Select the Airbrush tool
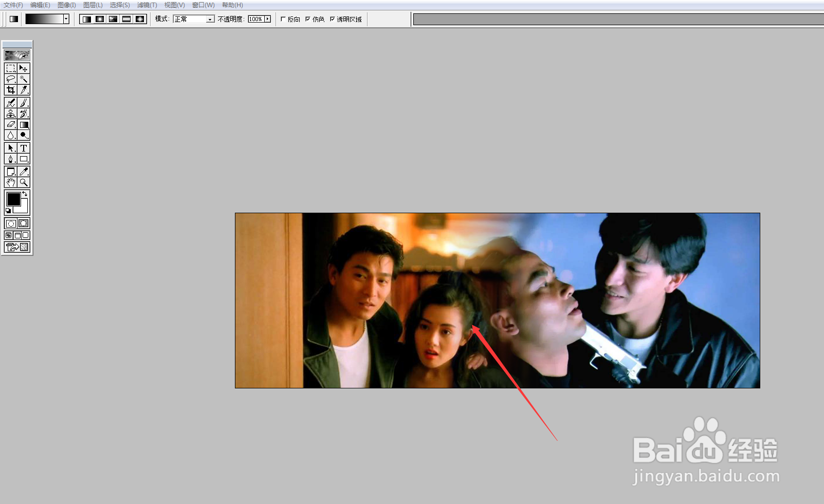Screen dimensions: 824x504 11,103
